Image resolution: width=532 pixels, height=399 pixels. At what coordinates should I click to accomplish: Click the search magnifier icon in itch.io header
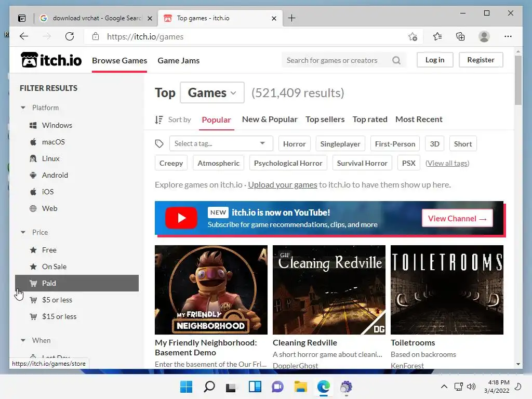396,60
